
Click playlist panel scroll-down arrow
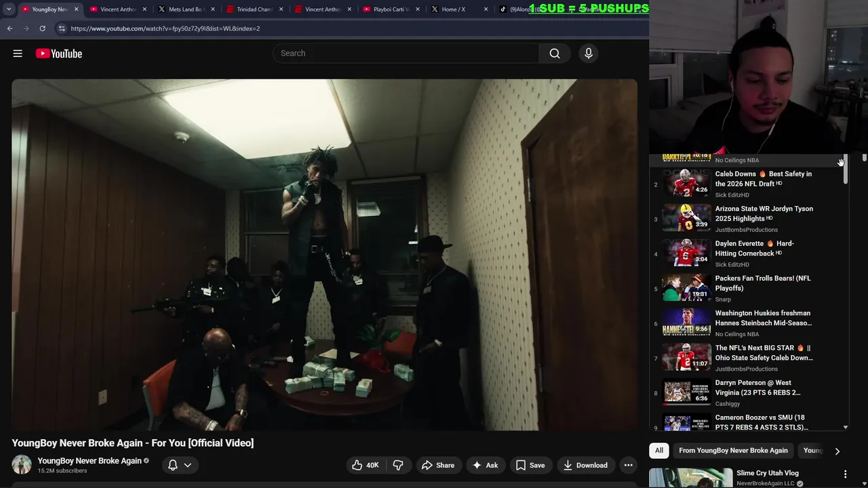pyautogui.click(x=845, y=428)
